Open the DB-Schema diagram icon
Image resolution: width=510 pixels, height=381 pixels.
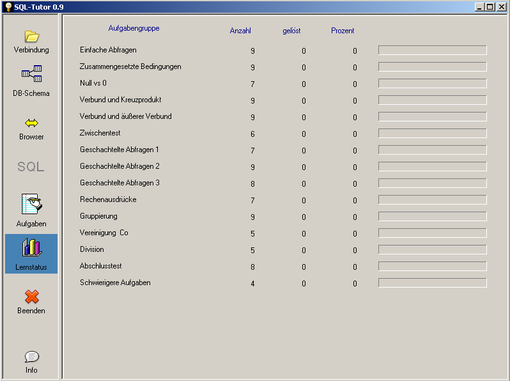[32, 73]
